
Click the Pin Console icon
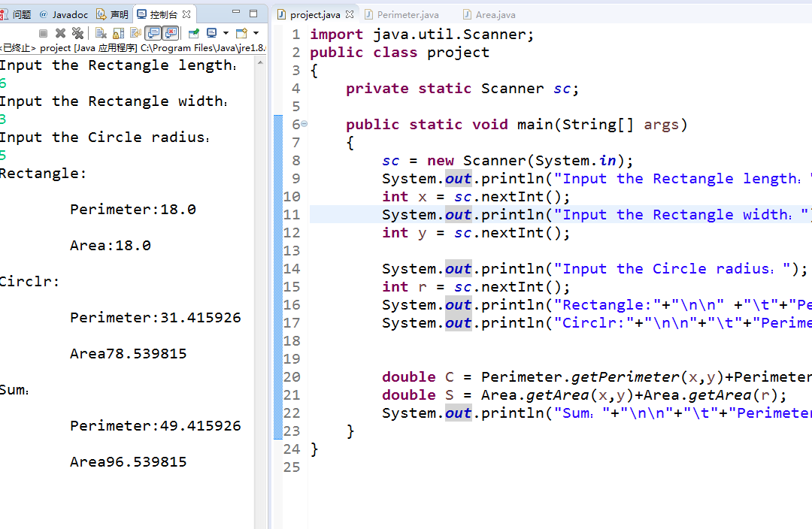point(194,34)
